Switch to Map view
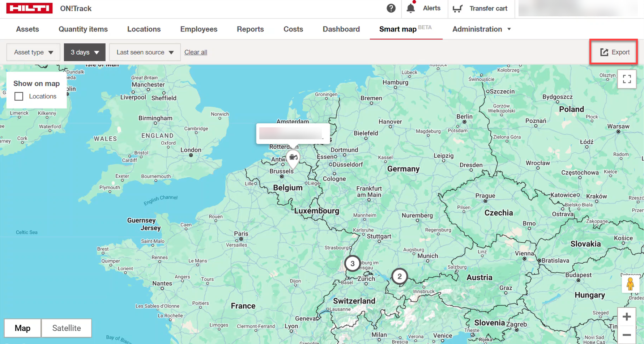Image resolution: width=644 pixels, height=344 pixels. (x=22, y=328)
